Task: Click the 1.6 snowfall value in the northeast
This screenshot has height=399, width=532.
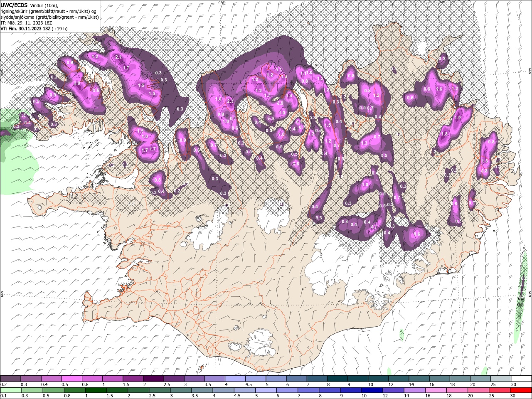Action: tap(439, 89)
